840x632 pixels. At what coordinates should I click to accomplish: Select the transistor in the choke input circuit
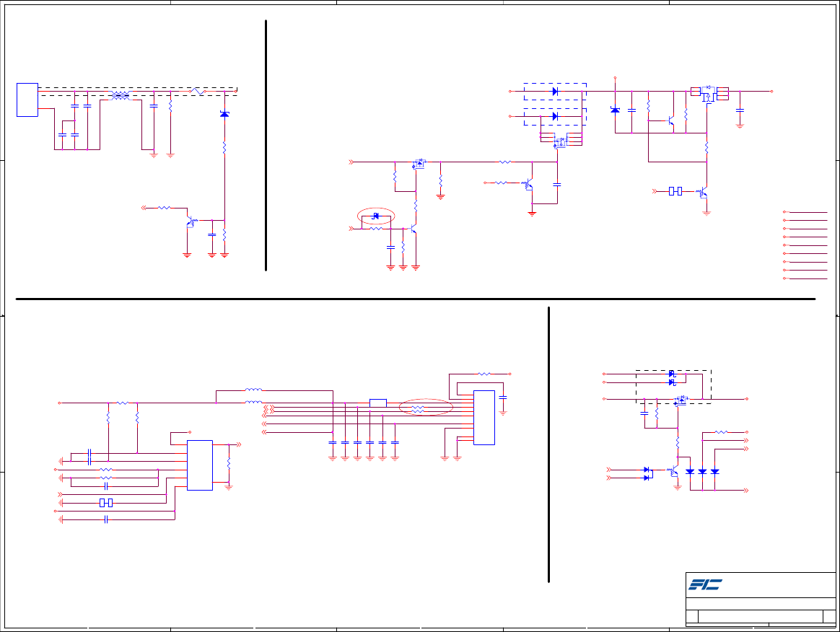coord(192,221)
